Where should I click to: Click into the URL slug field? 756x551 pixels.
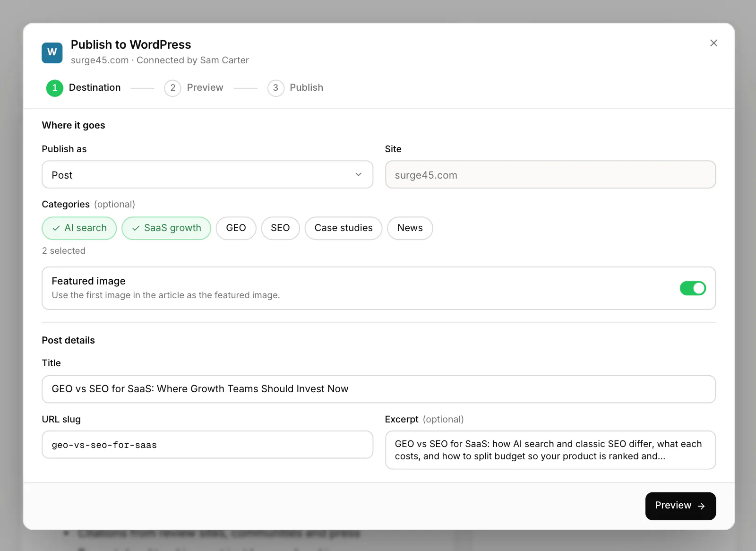[207, 445]
